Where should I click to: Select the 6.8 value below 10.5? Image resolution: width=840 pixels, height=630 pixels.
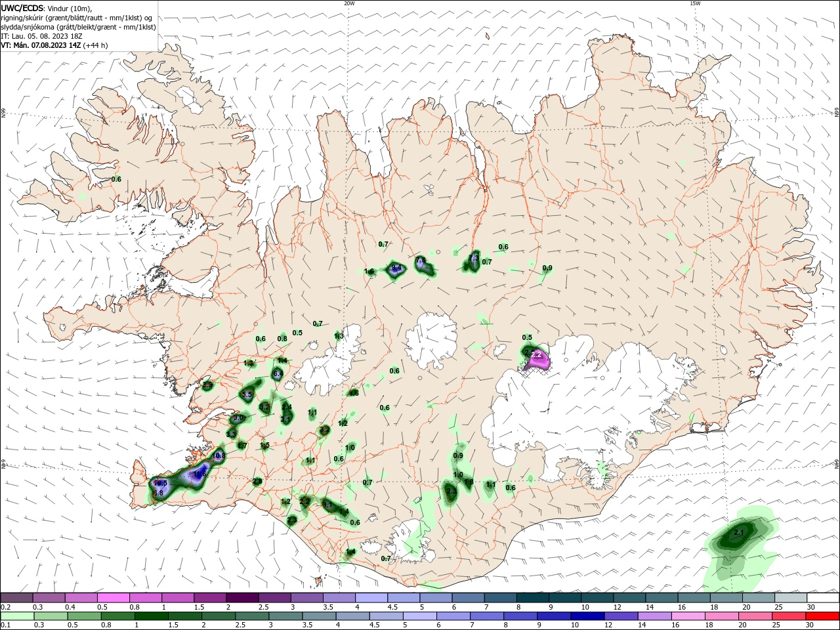click(x=158, y=493)
